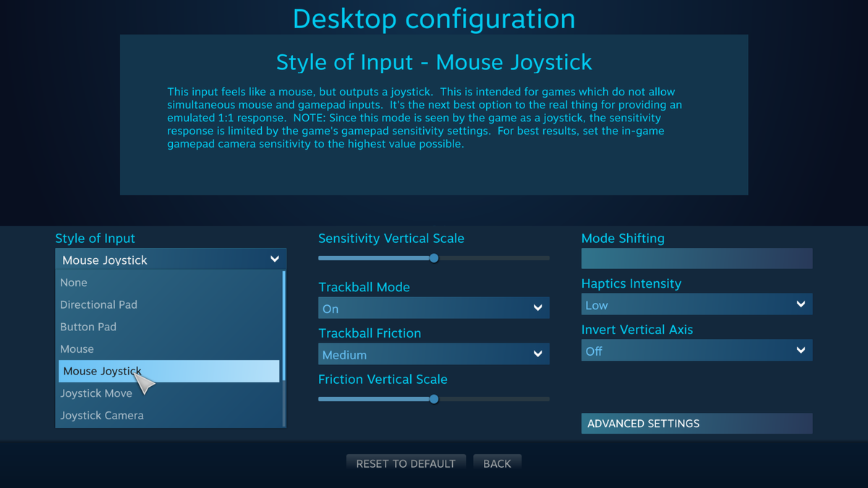Toggle Trackball Mode off
Viewport: 868px width, 488px height.
click(433, 307)
